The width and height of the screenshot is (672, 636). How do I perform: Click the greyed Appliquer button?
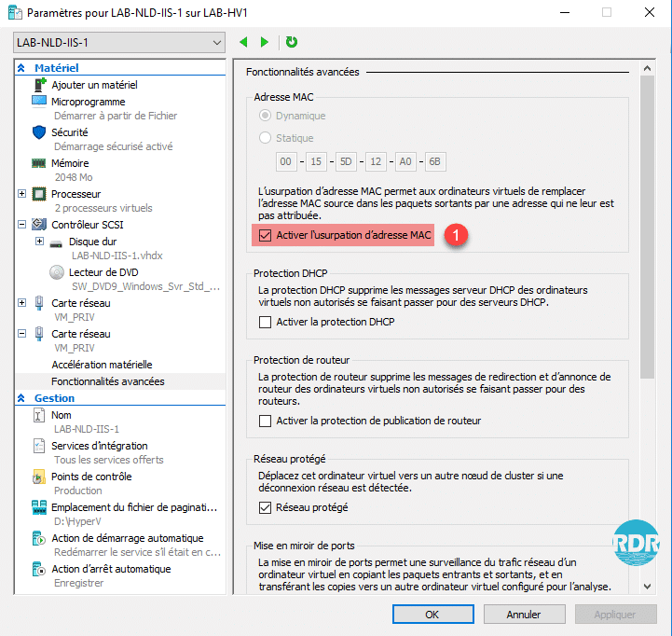pos(615,615)
